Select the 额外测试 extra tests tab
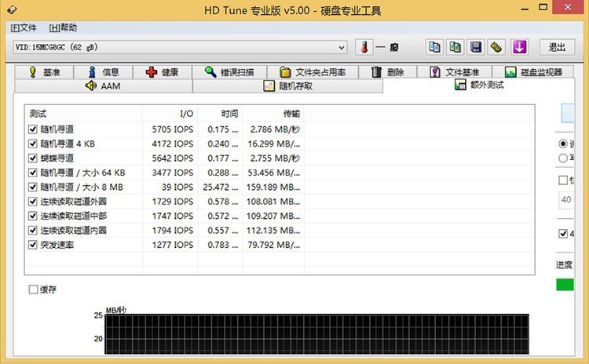Image resolution: width=589 pixels, height=364 pixels. click(479, 85)
